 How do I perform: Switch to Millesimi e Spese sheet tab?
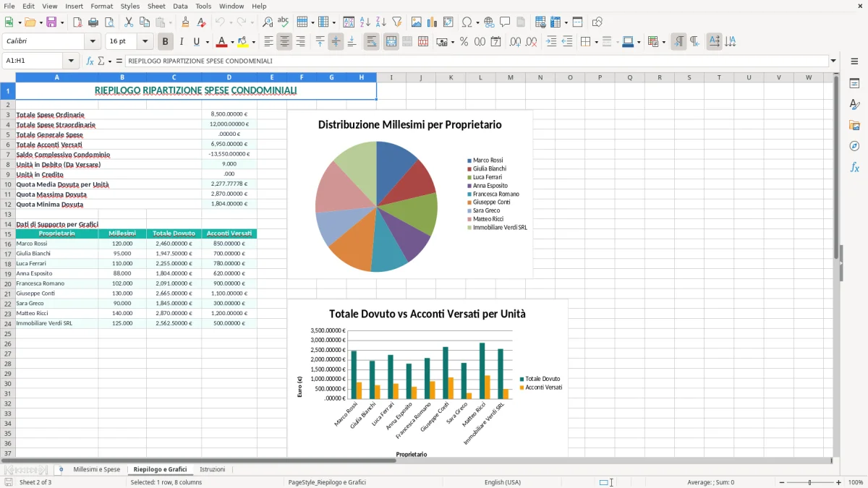tap(97, 470)
